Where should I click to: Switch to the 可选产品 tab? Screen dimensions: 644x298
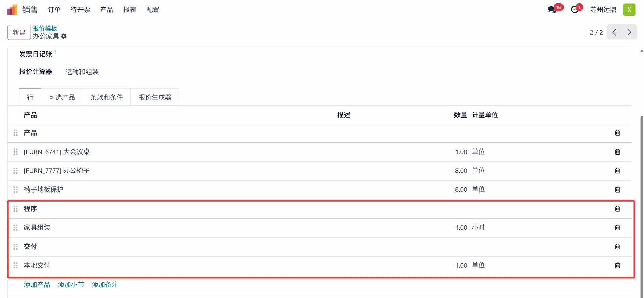62,97
